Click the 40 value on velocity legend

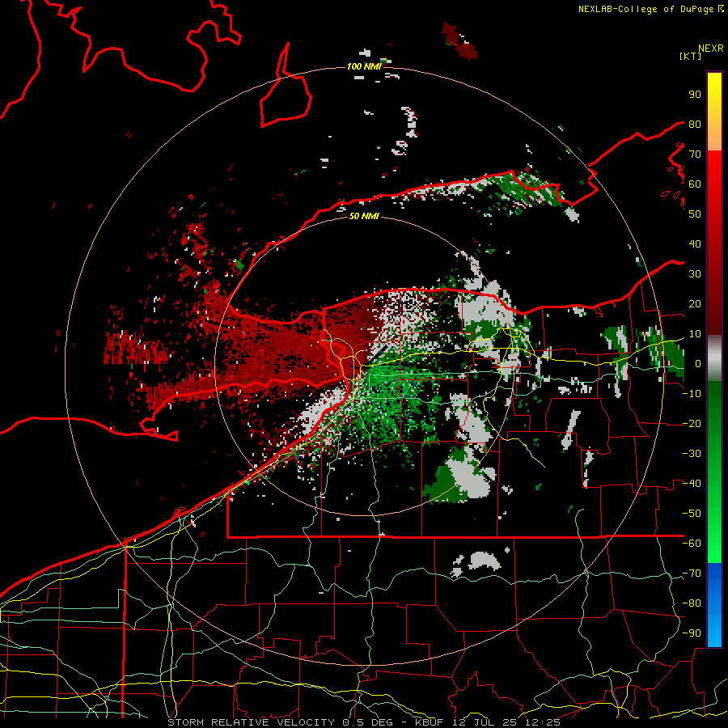click(695, 243)
